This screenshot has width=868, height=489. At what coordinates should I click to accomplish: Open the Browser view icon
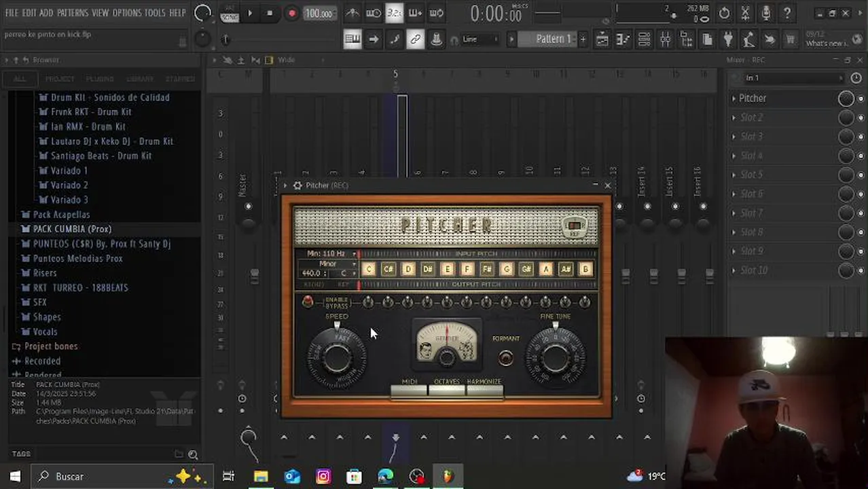click(x=686, y=39)
